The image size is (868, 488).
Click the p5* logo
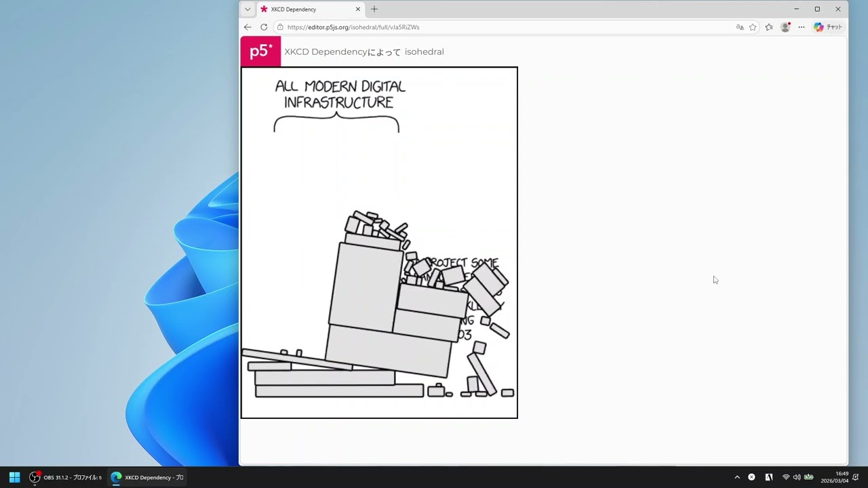tap(260, 52)
